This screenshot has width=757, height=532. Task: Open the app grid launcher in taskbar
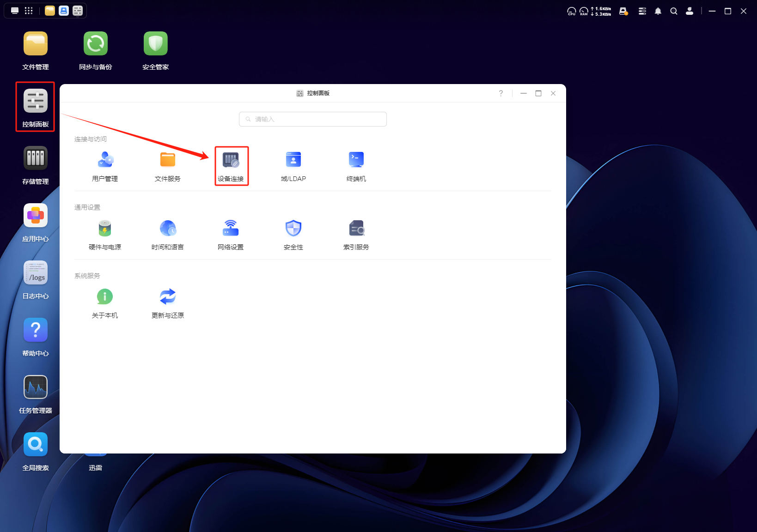pos(29,11)
